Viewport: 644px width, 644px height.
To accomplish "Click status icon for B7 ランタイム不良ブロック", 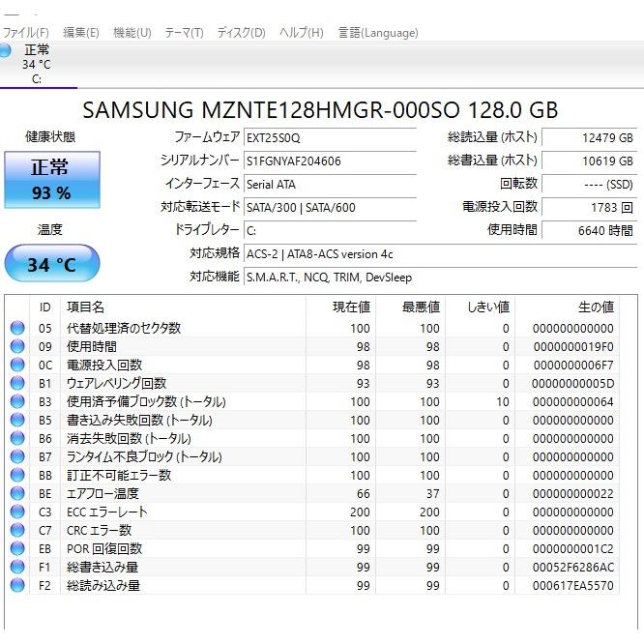I will point(17,456).
